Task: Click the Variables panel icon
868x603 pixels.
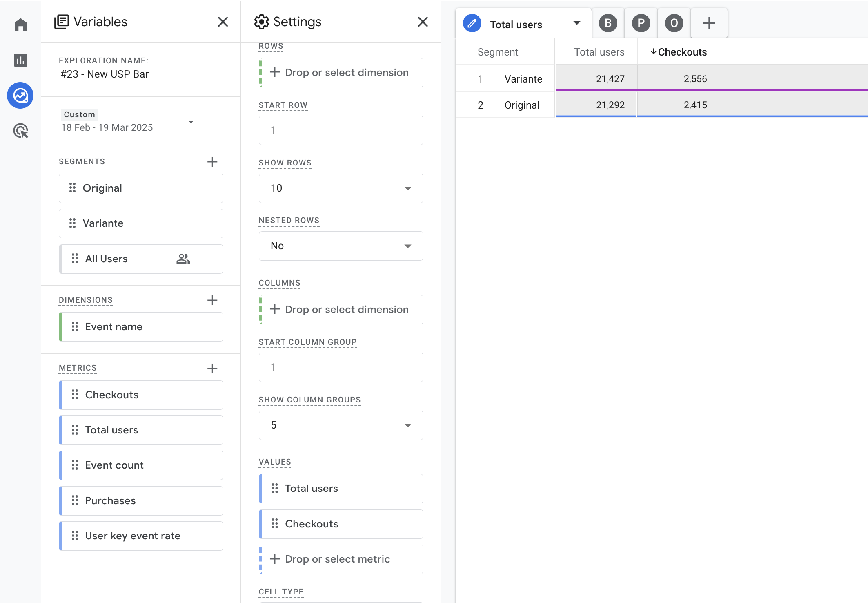Action: click(x=62, y=22)
